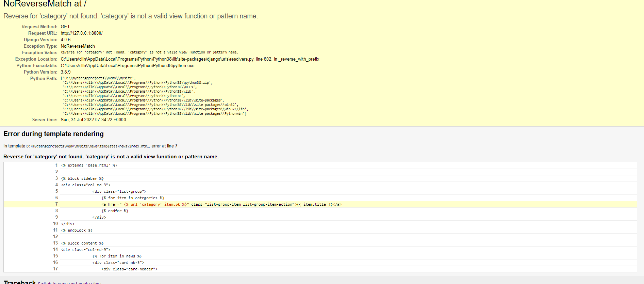Click the 'Exception Value:' label
Image resolution: width=644 pixels, height=284 pixels.
click(40, 52)
